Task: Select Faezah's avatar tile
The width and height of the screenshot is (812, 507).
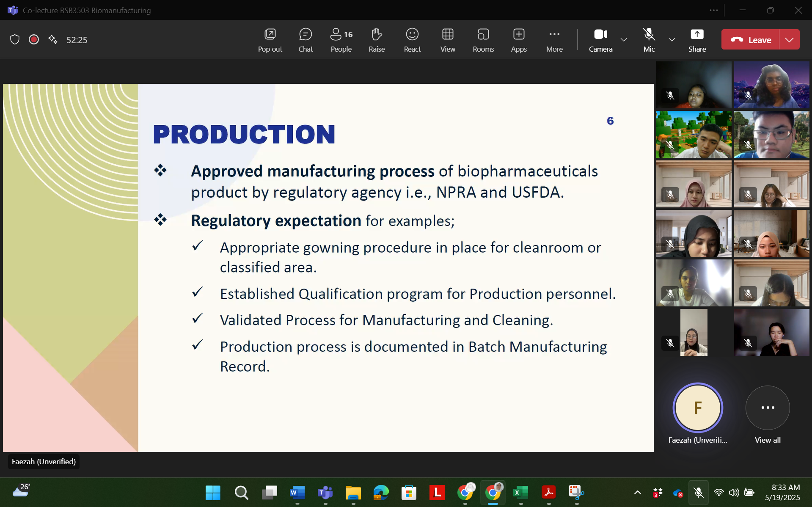Action: click(x=697, y=408)
